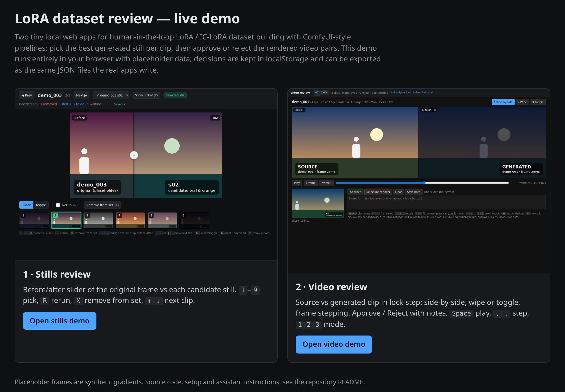Click the s02 label atop the candidate still
This screenshot has width=565, height=392.
click(x=215, y=118)
